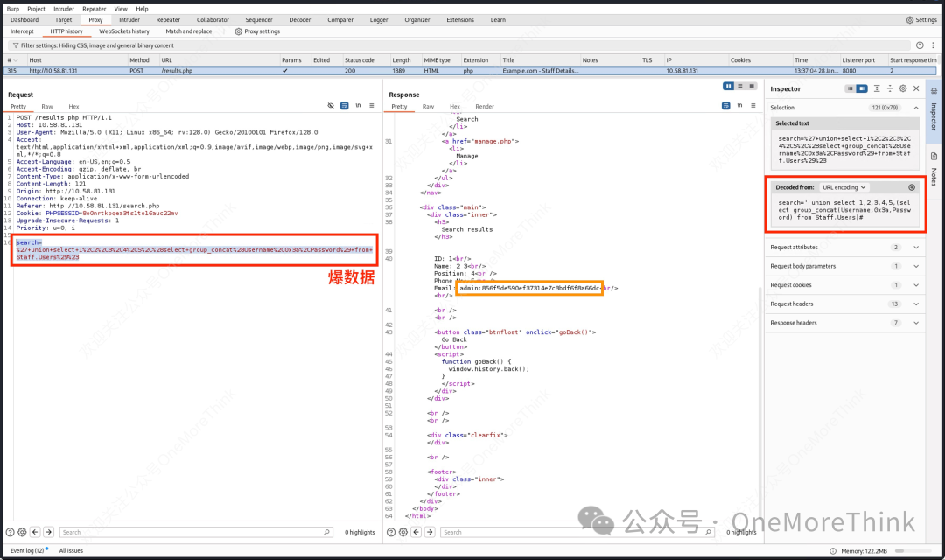Open Decoded from URL encoding dropdown
Viewport: 945px width, 560px height.
[x=844, y=187]
